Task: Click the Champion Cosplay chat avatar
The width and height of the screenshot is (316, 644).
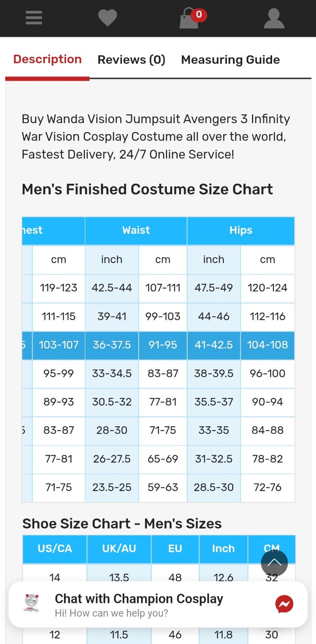Action: 31,603
